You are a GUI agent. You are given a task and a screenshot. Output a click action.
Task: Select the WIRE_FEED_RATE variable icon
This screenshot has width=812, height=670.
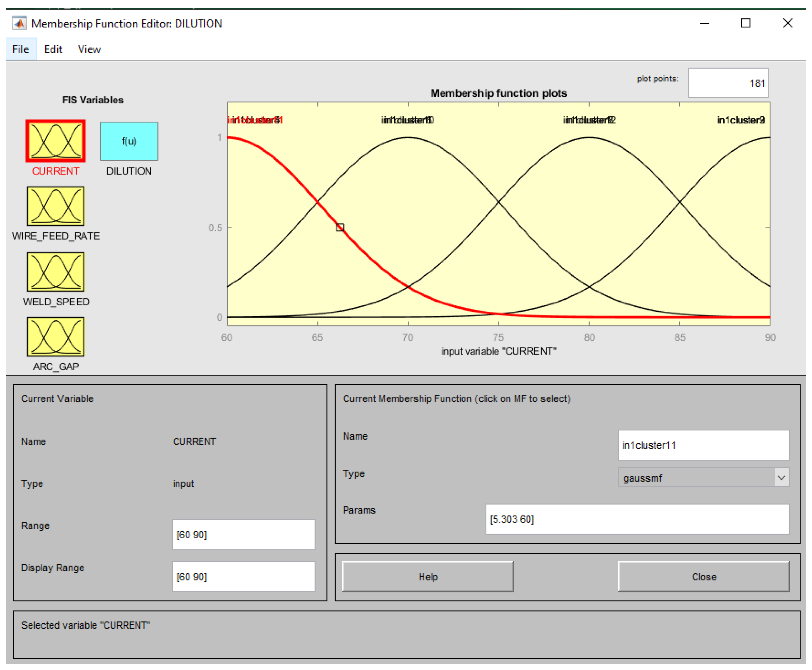click(x=56, y=206)
